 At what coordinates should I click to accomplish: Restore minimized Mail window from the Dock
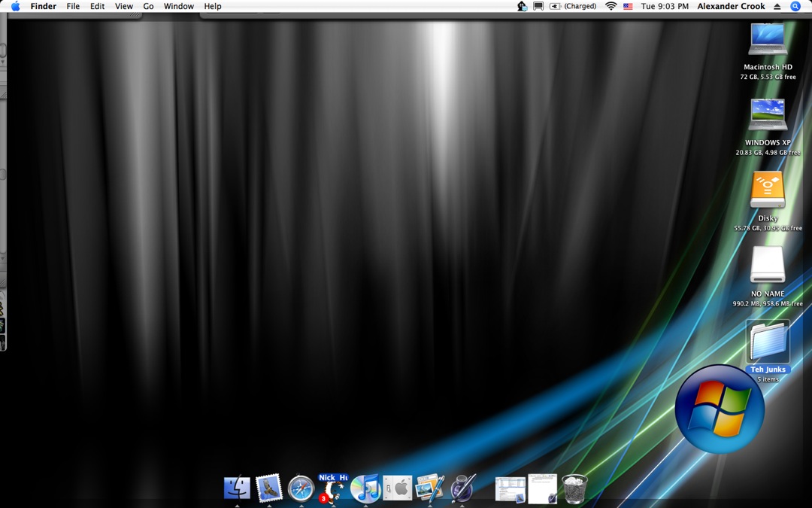point(510,490)
